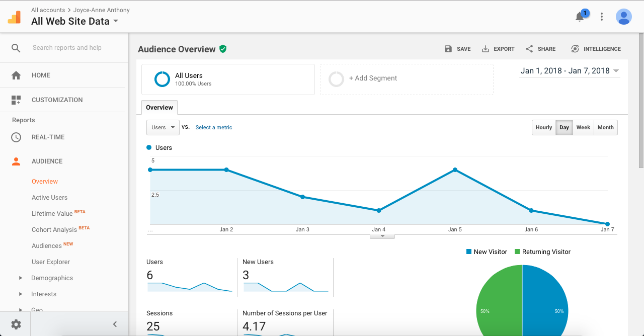Open Cohort Analysis report
The height and width of the screenshot is (336, 644).
point(54,230)
